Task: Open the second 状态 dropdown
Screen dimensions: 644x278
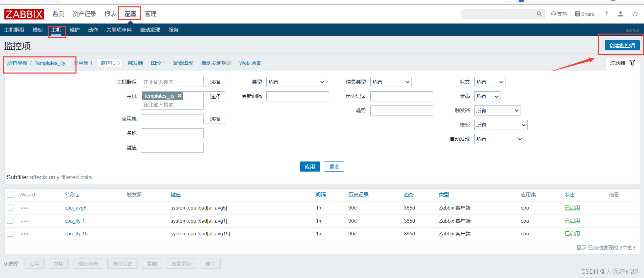Action: (487, 96)
